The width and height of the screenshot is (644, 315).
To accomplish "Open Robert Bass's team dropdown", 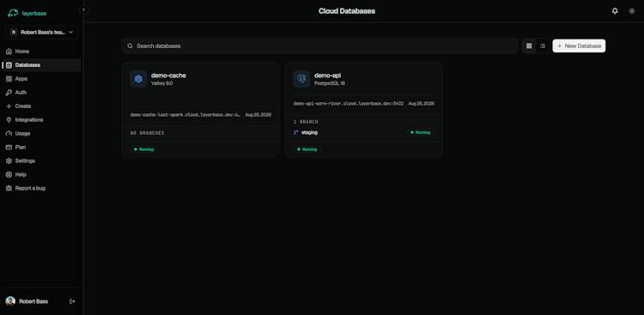I will click(41, 32).
